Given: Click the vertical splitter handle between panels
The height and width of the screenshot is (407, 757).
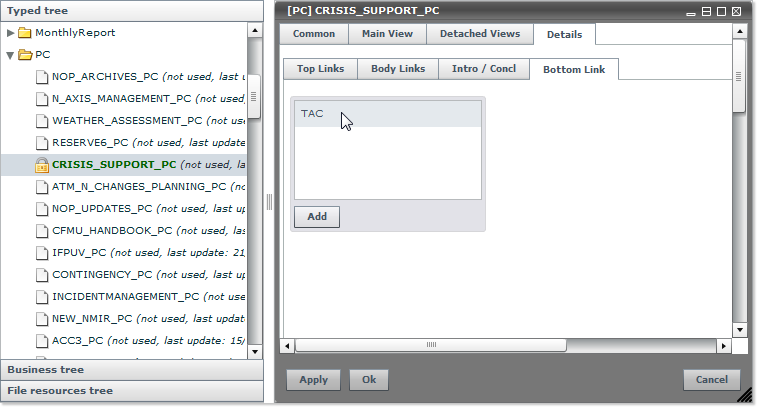Looking at the screenshot, I should (269, 202).
